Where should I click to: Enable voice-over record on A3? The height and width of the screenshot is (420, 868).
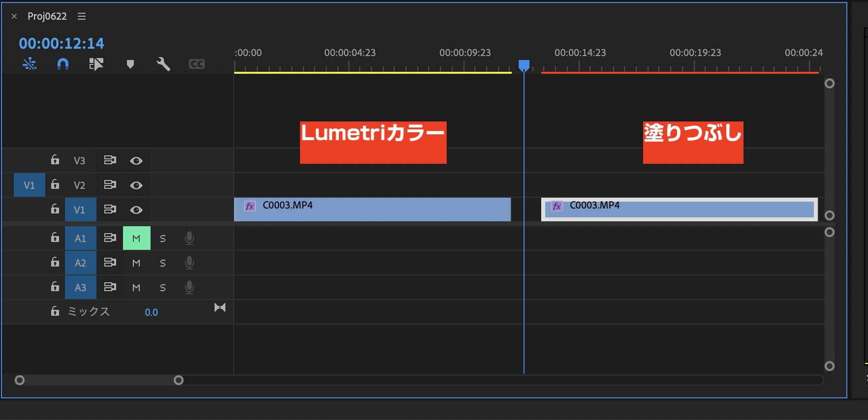pos(189,288)
